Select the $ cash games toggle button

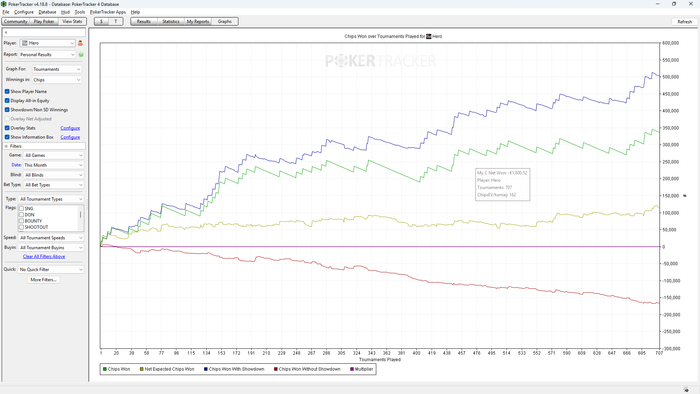coord(101,21)
